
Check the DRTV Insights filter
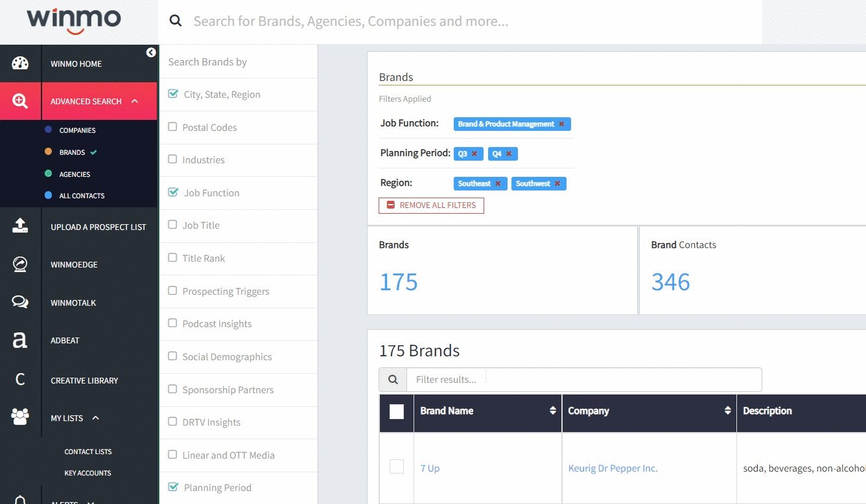click(172, 422)
